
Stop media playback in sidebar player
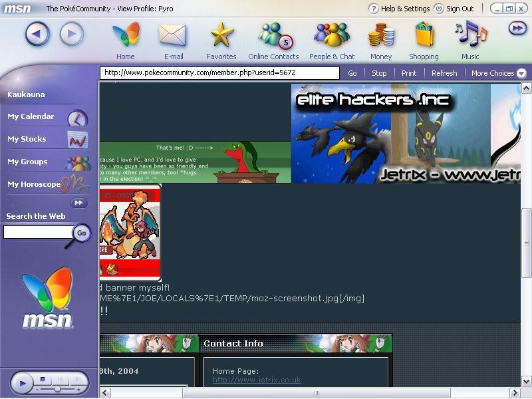[43, 379]
